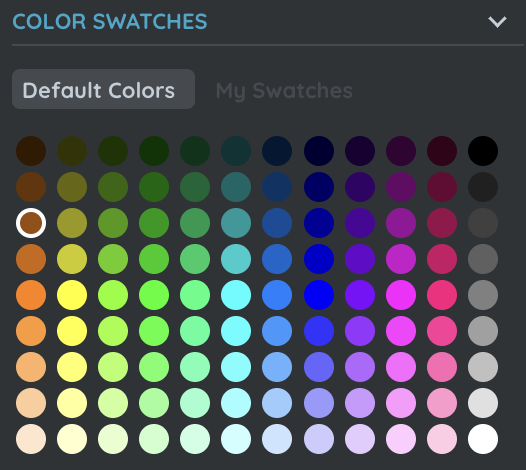Viewport: 526px width, 470px height.
Task: Collapse the Color Swatches panel chevron
Action: [497, 22]
